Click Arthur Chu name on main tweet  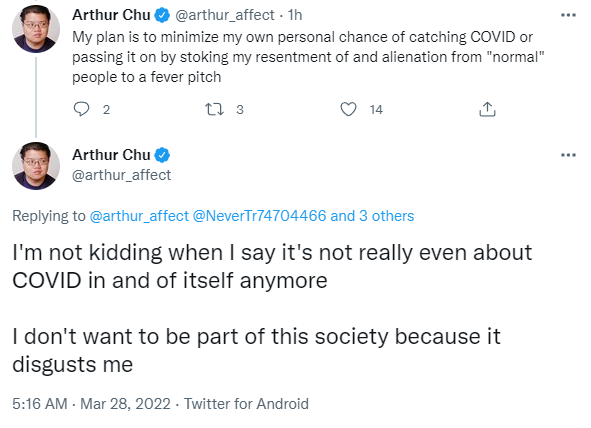111,155
